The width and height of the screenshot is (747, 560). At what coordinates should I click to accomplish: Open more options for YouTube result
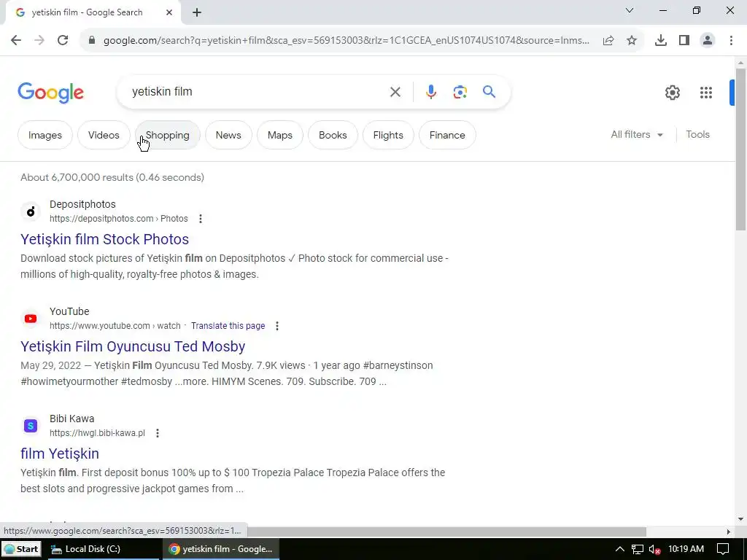click(276, 326)
